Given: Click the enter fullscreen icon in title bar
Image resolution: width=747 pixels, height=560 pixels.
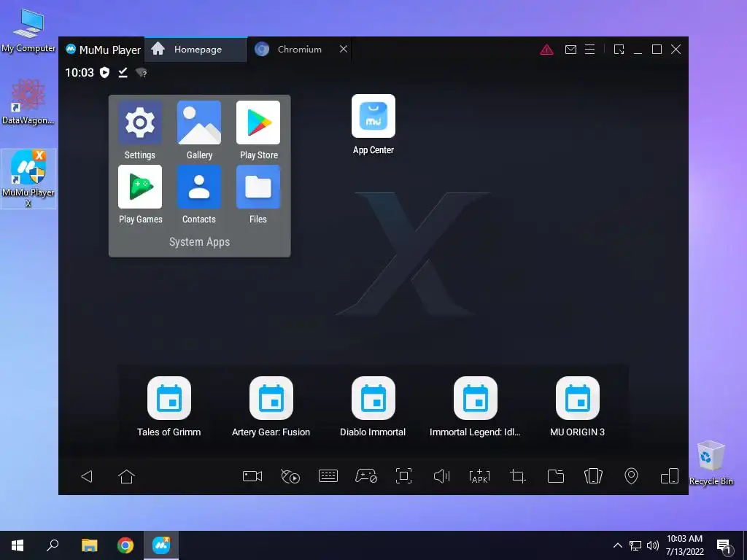Looking at the screenshot, I should coord(619,50).
